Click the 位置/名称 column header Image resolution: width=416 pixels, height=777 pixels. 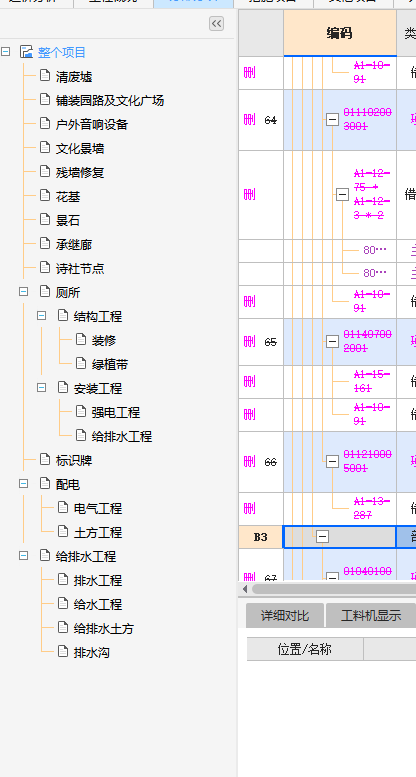[x=305, y=649]
